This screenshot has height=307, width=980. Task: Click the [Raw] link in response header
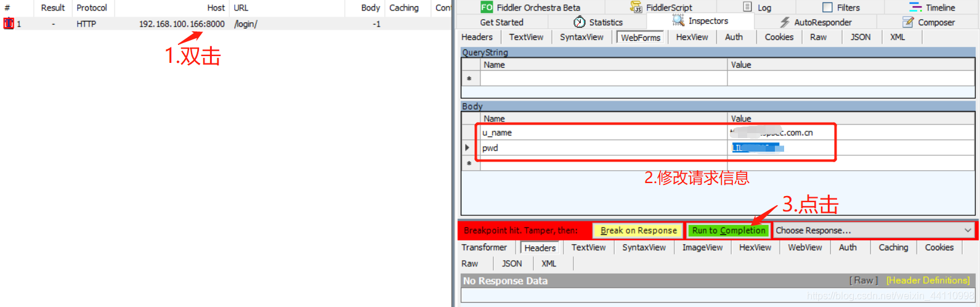[864, 280]
